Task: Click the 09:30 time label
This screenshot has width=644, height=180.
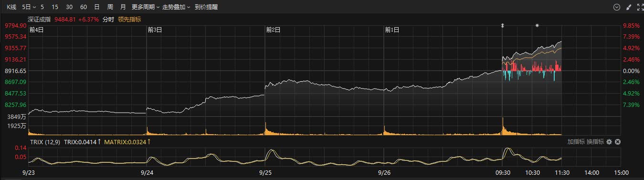Action: coord(503,172)
